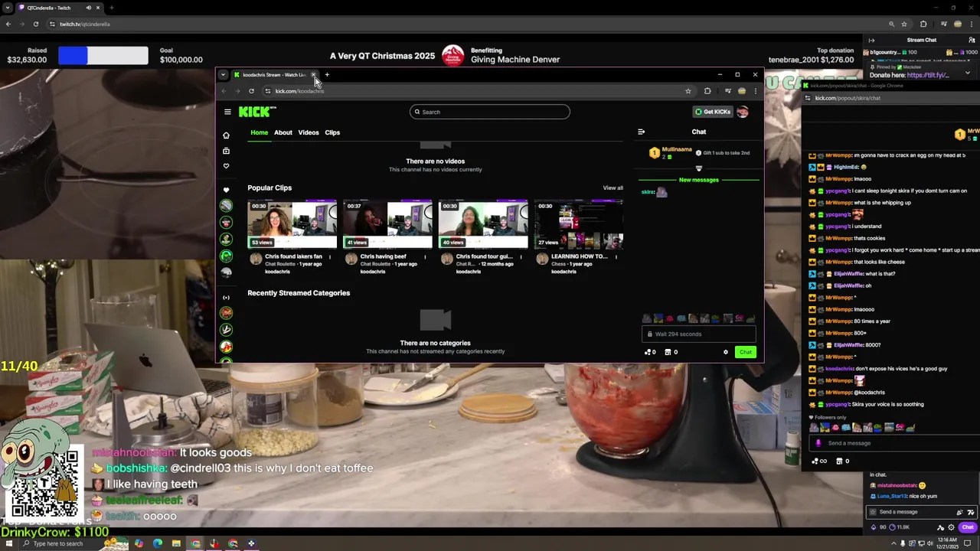Open koodachris channel under first clip
The width and height of the screenshot is (980, 551).
pos(277,272)
